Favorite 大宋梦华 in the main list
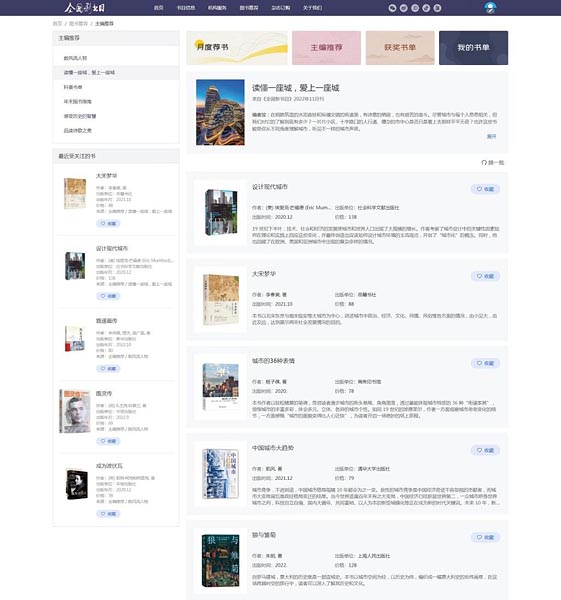The width and height of the screenshot is (561, 600). tap(485, 276)
